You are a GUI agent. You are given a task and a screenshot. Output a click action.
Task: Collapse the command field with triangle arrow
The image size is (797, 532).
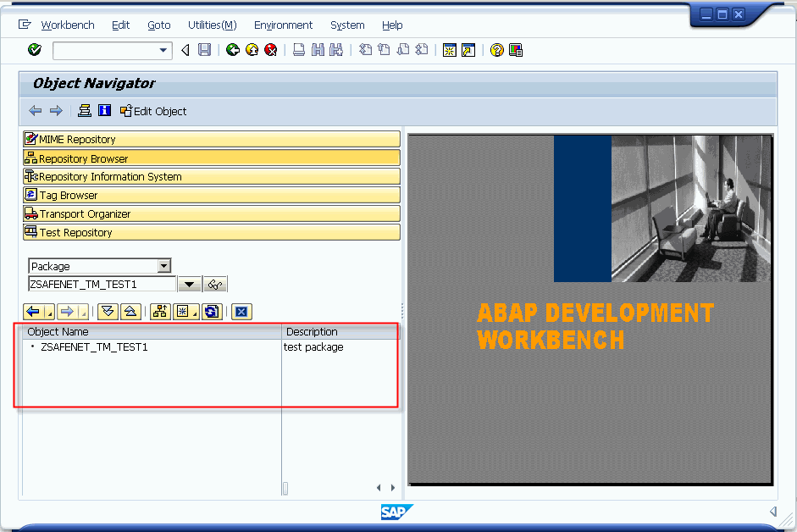pos(185,50)
